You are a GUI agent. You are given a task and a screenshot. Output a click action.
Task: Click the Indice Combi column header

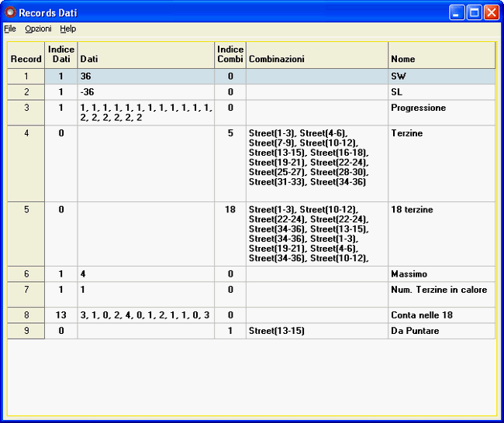(x=230, y=54)
